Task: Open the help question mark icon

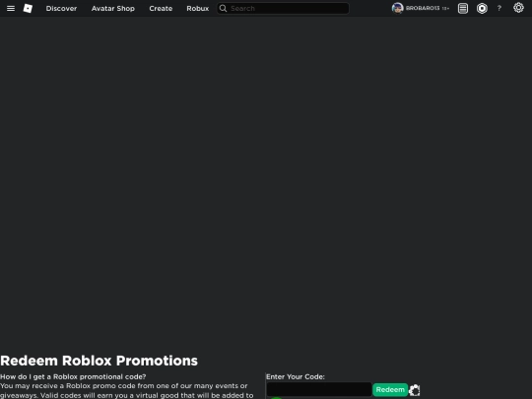Action: pos(499,9)
